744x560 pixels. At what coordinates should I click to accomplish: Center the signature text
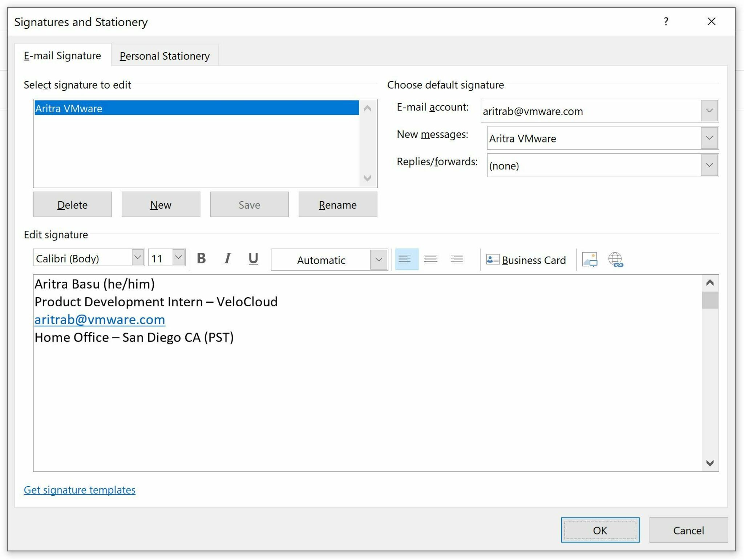[430, 259]
